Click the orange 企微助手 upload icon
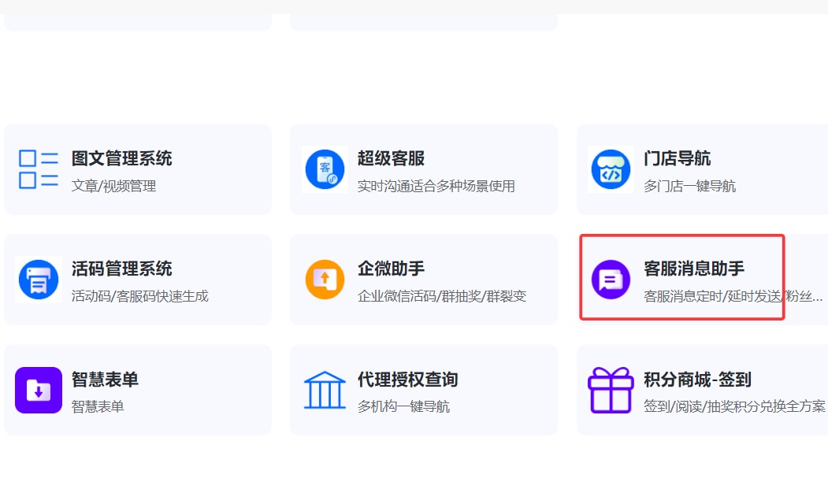This screenshot has width=828, height=504. (x=325, y=280)
